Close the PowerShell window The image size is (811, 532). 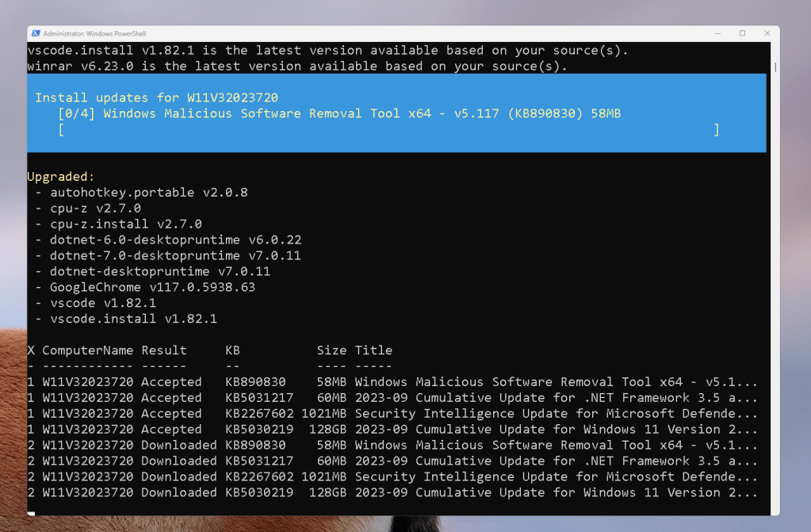[x=767, y=33]
